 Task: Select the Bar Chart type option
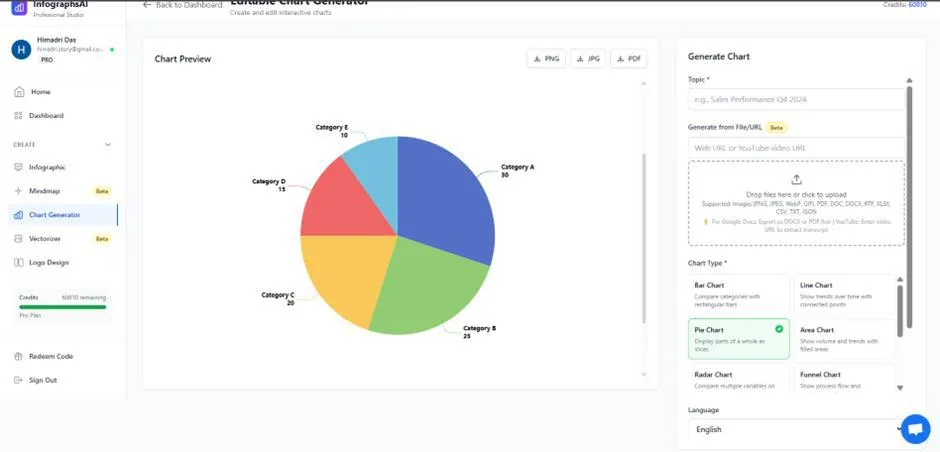pyautogui.click(x=739, y=295)
